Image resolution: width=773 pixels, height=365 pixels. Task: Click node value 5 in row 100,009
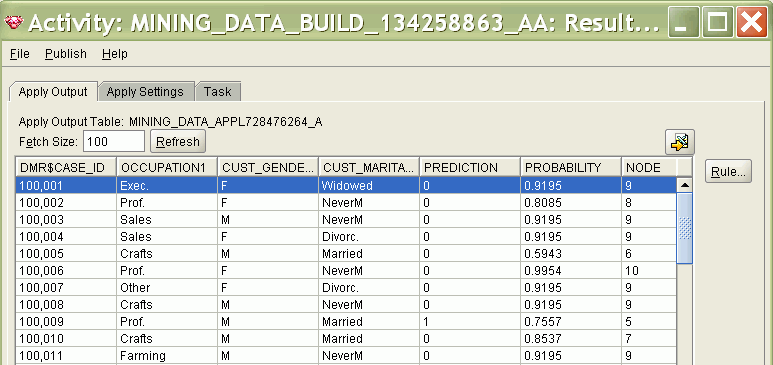[649, 322]
